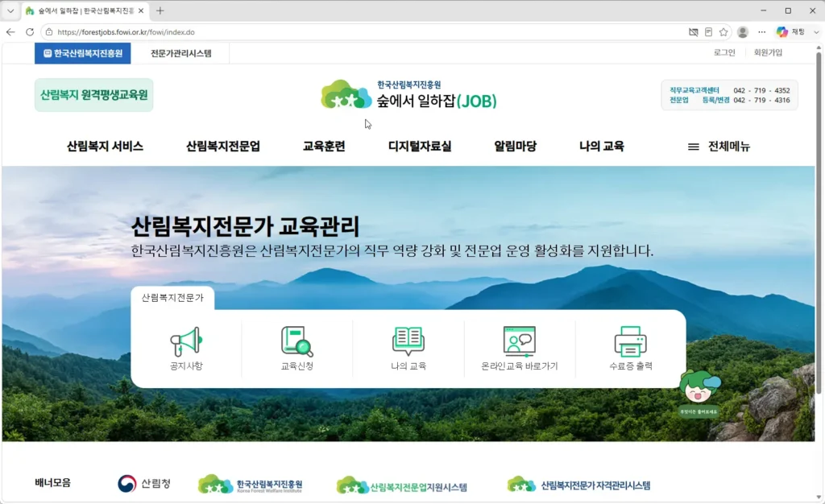Open the 산림청 banner link
This screenshot has height=504, width=825.
click(x=144, y=484)
